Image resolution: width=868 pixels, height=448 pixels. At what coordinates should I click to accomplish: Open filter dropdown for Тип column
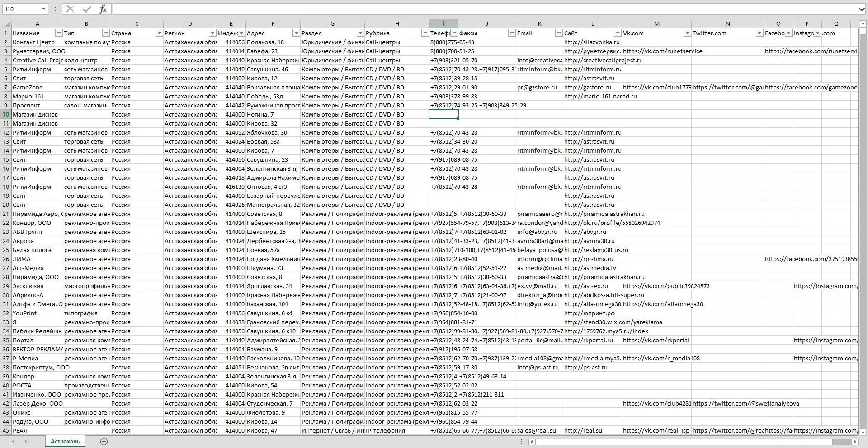click(105, 33)
